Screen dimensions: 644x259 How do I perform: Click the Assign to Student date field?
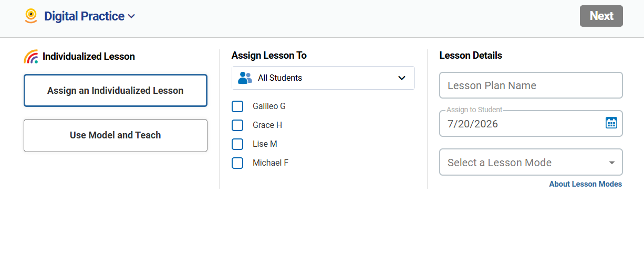(x=531, y=124)
